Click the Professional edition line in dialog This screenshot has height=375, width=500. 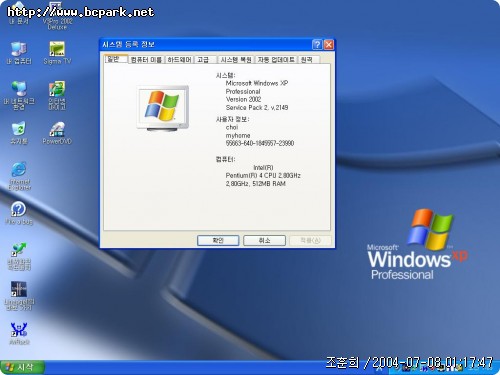pyautogui.click(x=243, y=91)
